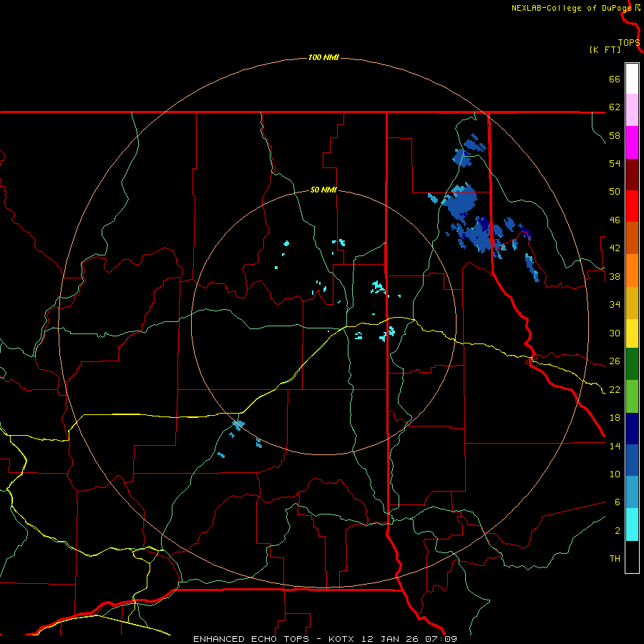This screenshot has height=644, width=644.
Task: Click the 07:09 timestamp
Action: coord(441,639)
